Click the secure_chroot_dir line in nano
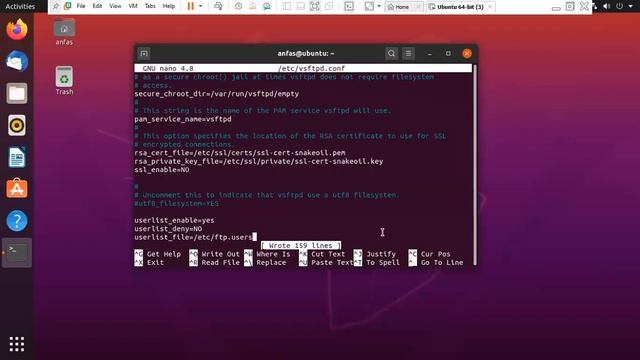Viewport: 640px width, 360px height. point(217,94)
